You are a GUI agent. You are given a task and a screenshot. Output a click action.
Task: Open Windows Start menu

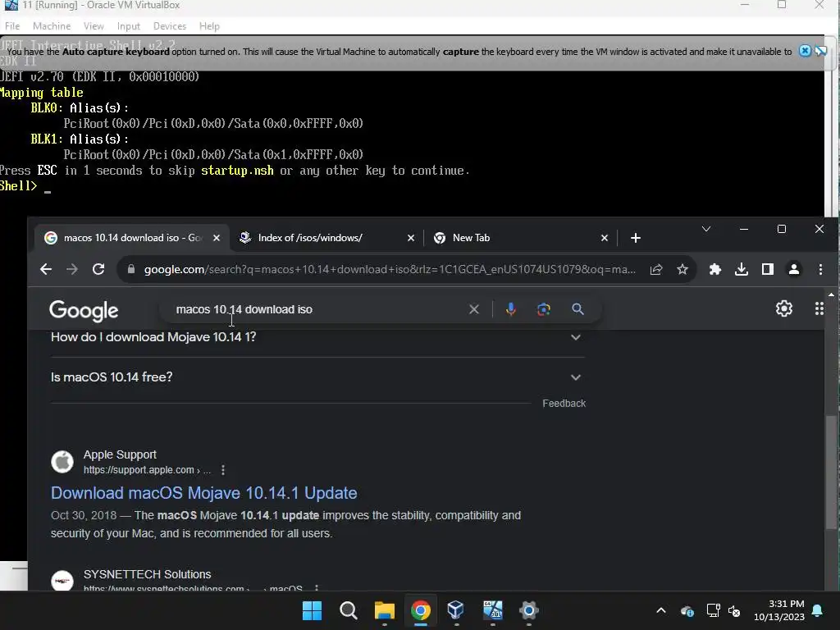tap(312, 610)
